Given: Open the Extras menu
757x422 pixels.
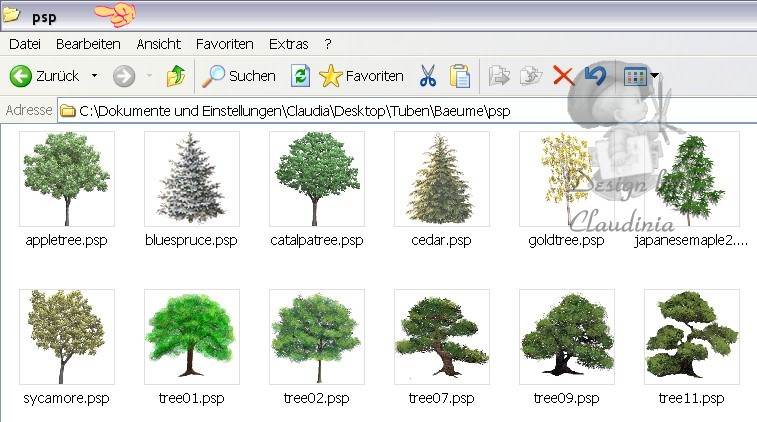Looking at the screenshot, I should pyautogui.click(x=288, y=44).
